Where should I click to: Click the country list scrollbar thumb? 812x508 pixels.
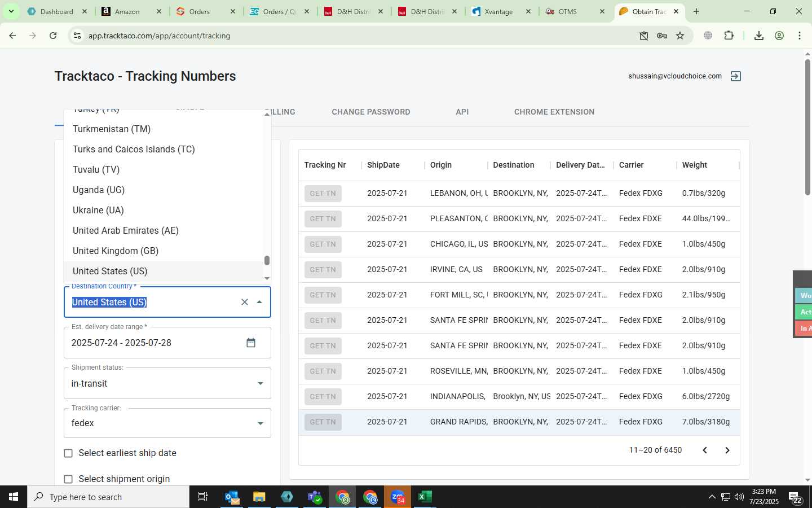pyautogui.click(x=267, y=260)
